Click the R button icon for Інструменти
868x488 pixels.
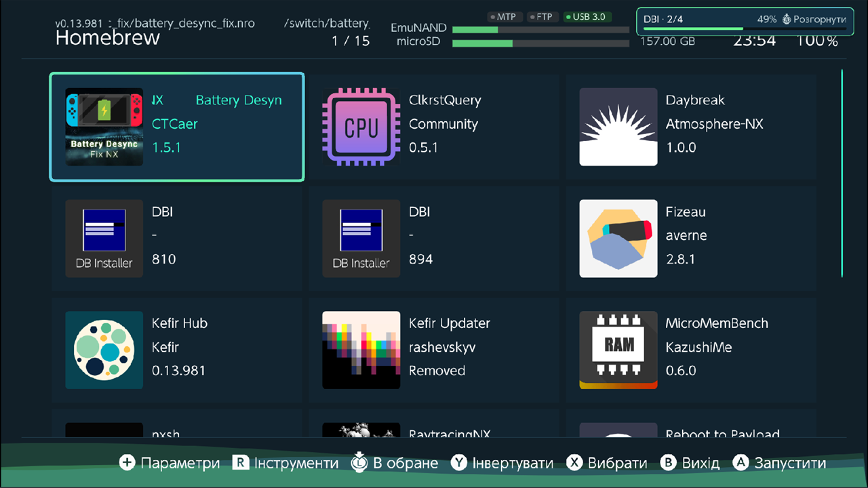tap(241, 463)
